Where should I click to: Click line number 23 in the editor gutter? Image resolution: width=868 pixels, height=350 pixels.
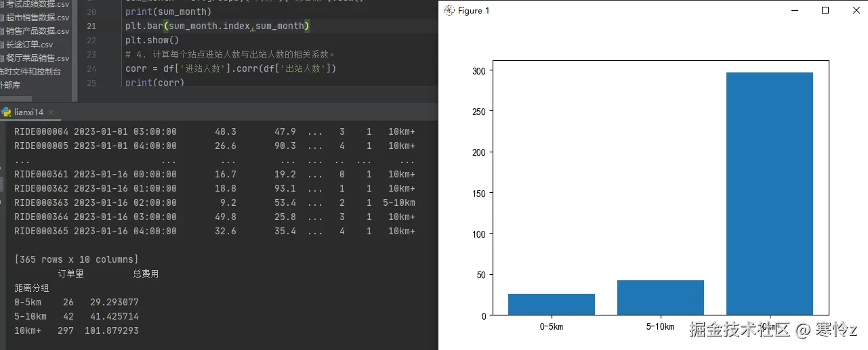point(91,55)
